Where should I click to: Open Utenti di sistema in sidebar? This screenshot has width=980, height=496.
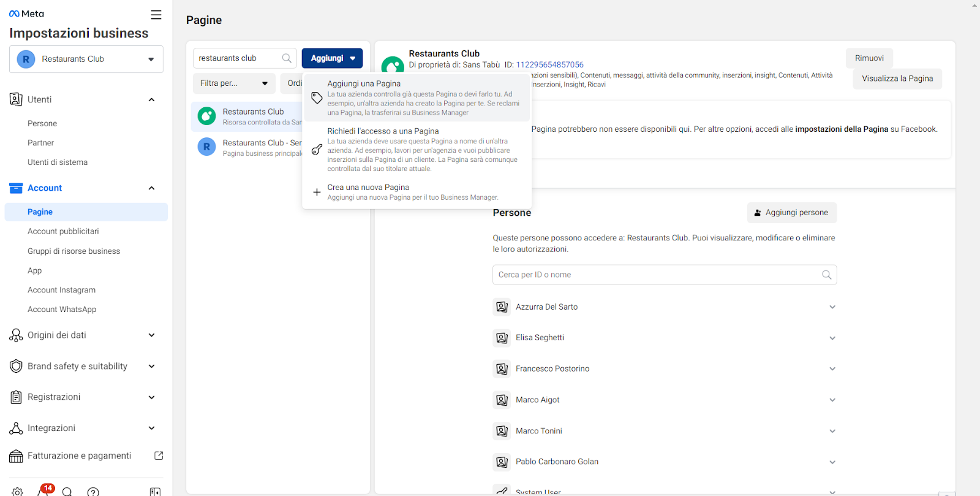[x=58, y=162]
